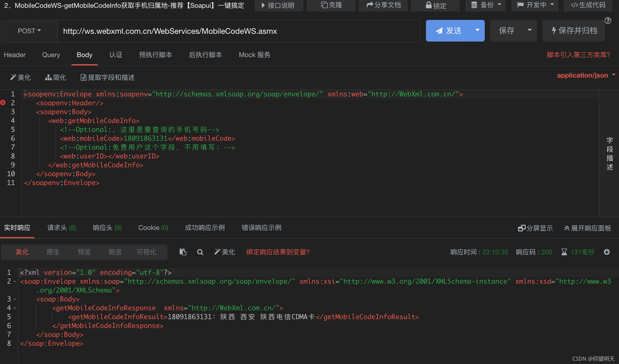Click the hourglass response duration icon
This screenshot has height=364, width=619.
pyautogui.click(x=564, y=252)
